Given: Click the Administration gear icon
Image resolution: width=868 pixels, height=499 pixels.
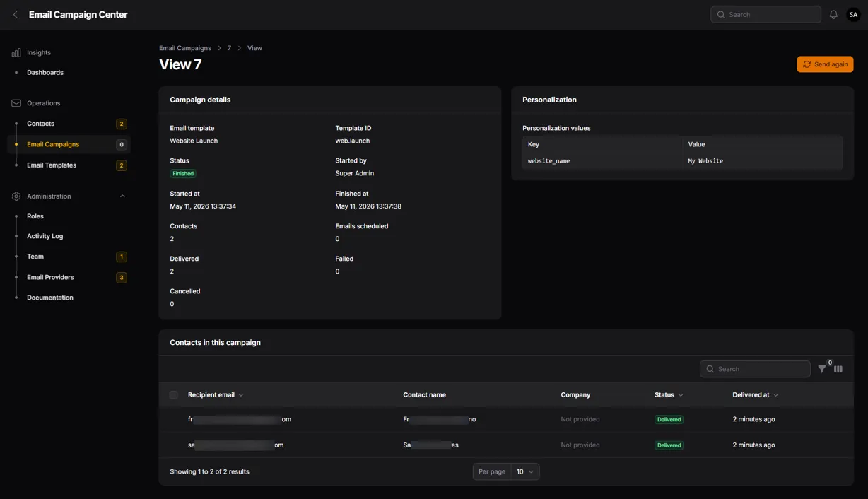Looking at the screenshot, I should click(16, 196).
